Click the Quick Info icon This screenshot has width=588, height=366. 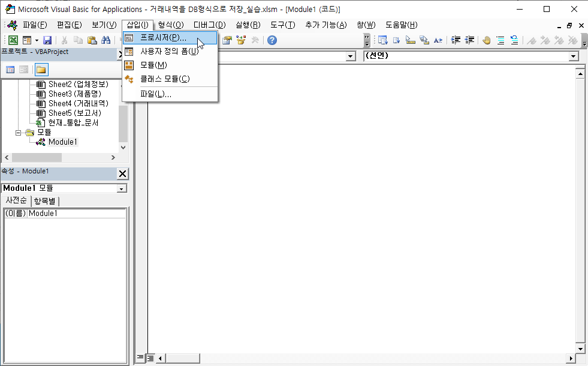(x=410, y=40)
